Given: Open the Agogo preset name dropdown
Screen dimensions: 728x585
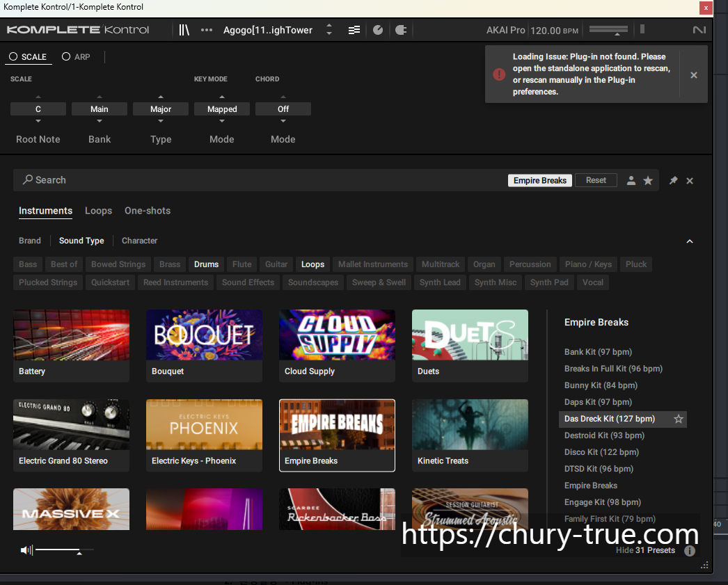Looking at the screenshot, I should pyautogui.click(x=268, y=30).
